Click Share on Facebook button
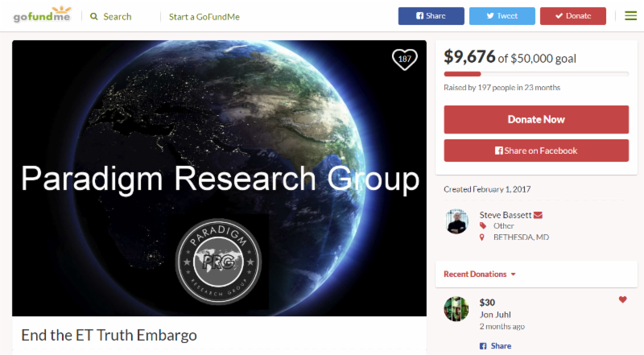The image size is (644, 355). point(536,151)
